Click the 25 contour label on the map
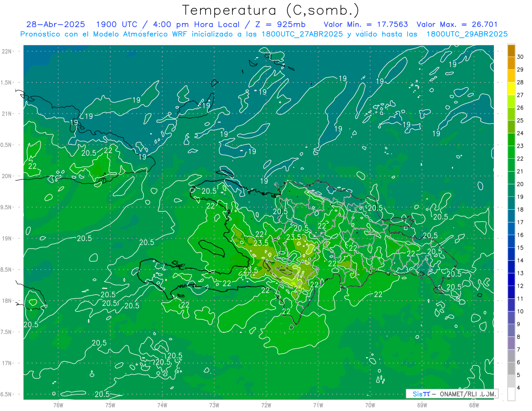Image resolution: width=532 pixels, height=411 pixels. [x=298, y=289]
